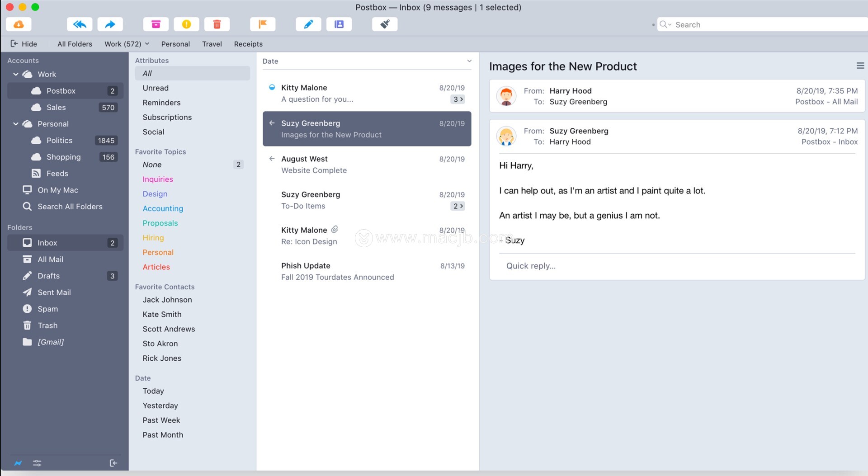Viewport: 868px width, 476px height.
Task: Open the Feeds RSS item
Action: 65,174
